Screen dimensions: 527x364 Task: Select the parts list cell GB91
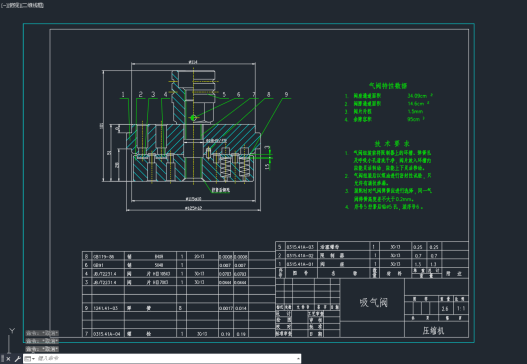click(98, 265)
